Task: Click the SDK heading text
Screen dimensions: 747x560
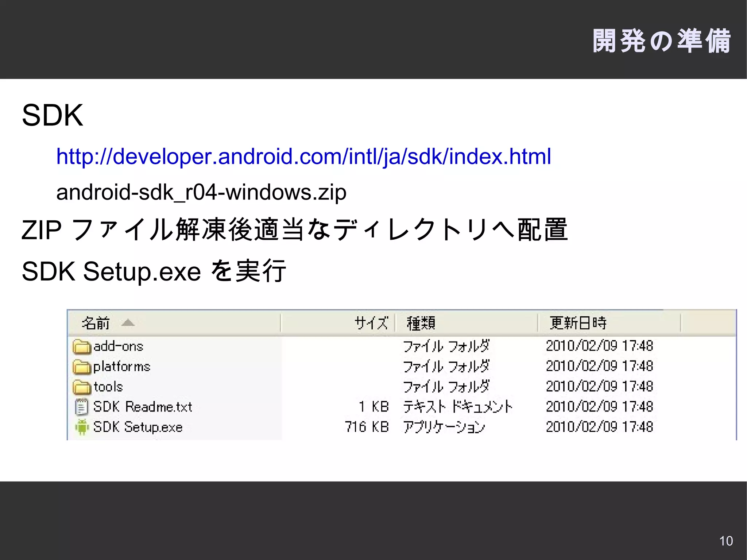Action: click(x=53, y=115)
